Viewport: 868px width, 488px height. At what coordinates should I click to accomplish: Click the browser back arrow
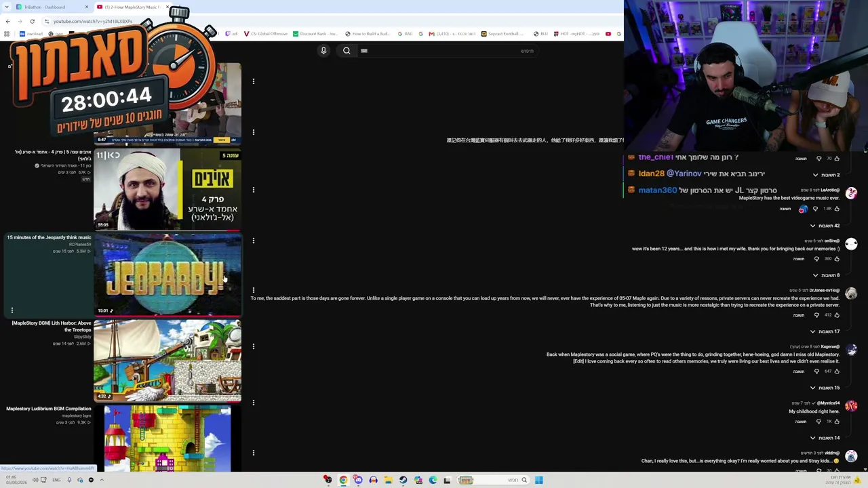point(7,21)
